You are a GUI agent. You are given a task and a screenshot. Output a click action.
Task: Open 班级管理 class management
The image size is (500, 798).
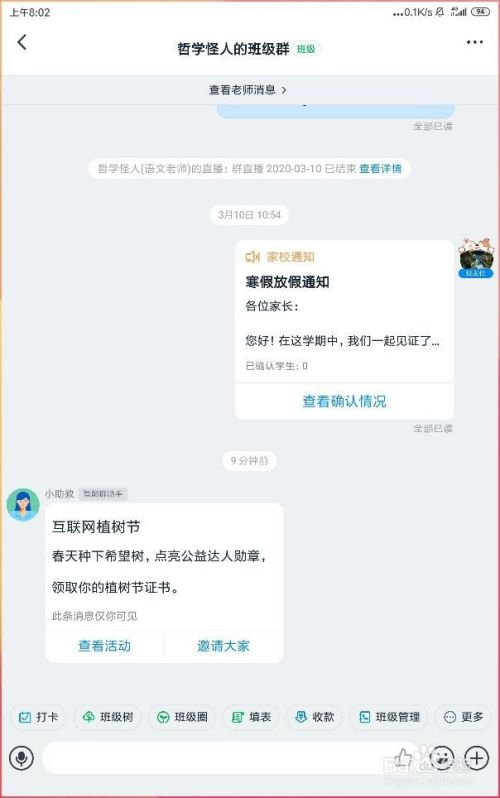(x=389, y=717)
